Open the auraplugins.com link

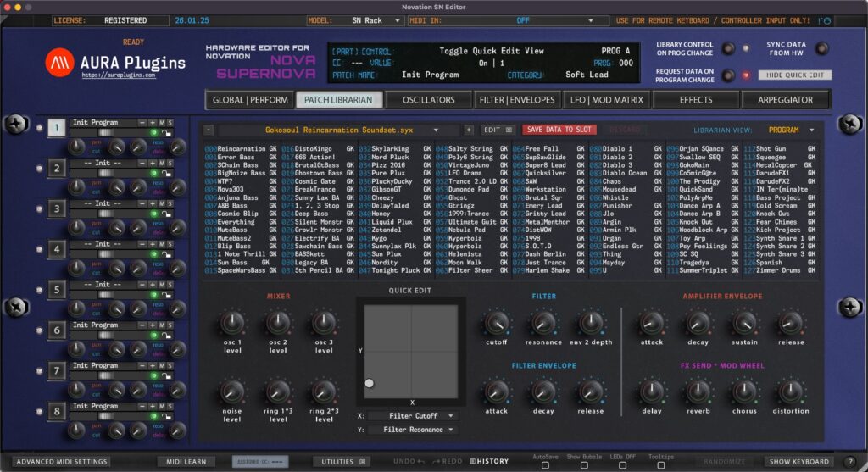(x=119, y=75)
